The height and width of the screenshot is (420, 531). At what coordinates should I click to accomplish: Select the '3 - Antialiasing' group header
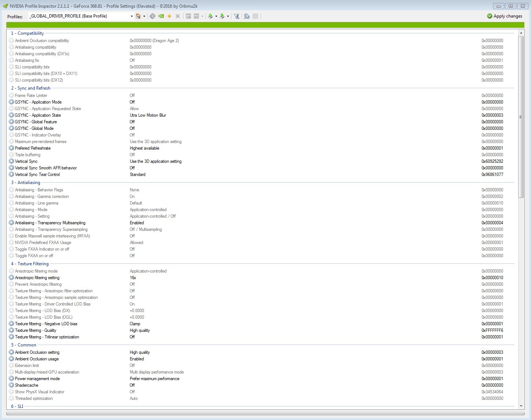pos(26,183)
